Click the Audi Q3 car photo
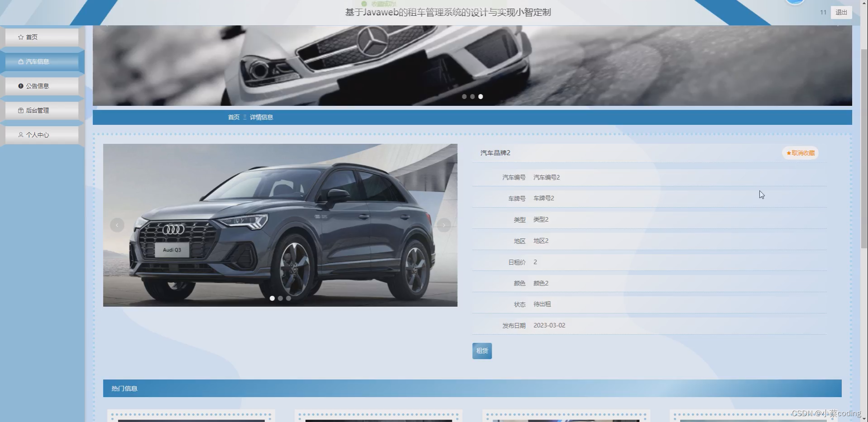This screenshot has height=422, width=868. (x=280, y=225)
